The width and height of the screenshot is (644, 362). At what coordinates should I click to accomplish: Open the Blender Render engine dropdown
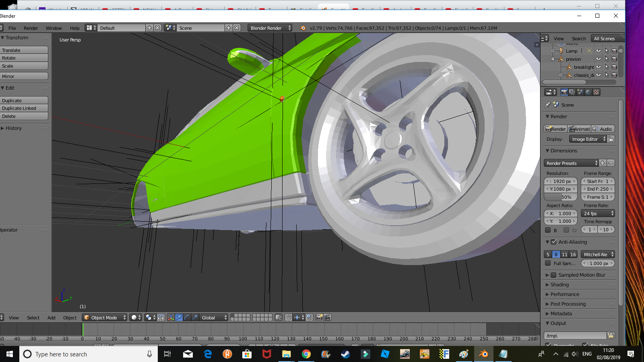(x=270, y=28)
